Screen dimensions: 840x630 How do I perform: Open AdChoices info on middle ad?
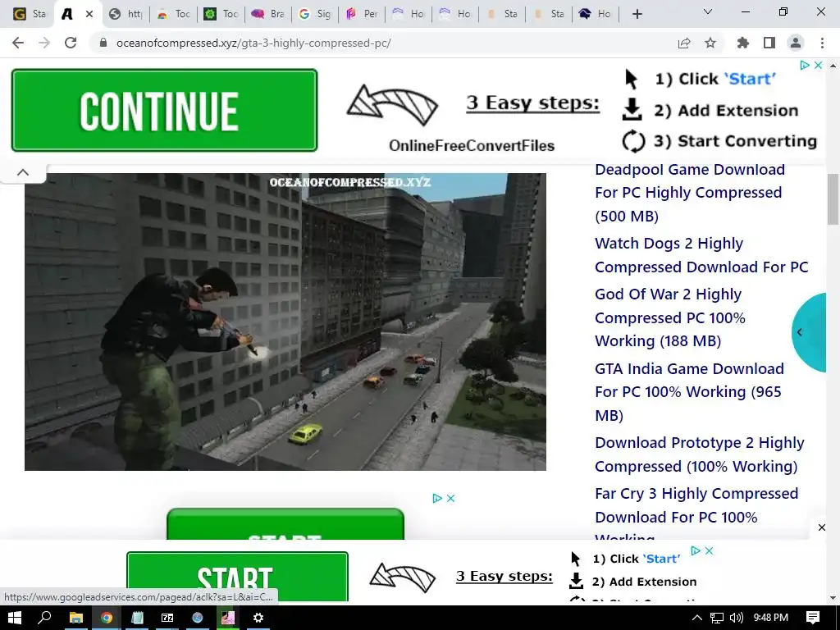pyautogui.click(x=437, y=498)
